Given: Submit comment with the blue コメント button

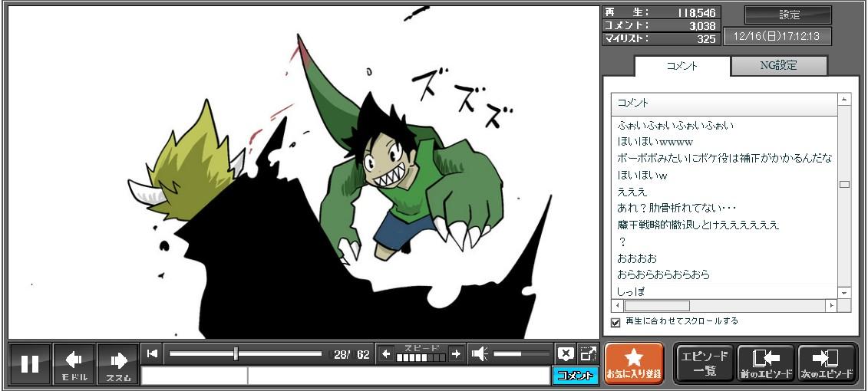Looking at the screenshot, I should click(x=575, y=376).
